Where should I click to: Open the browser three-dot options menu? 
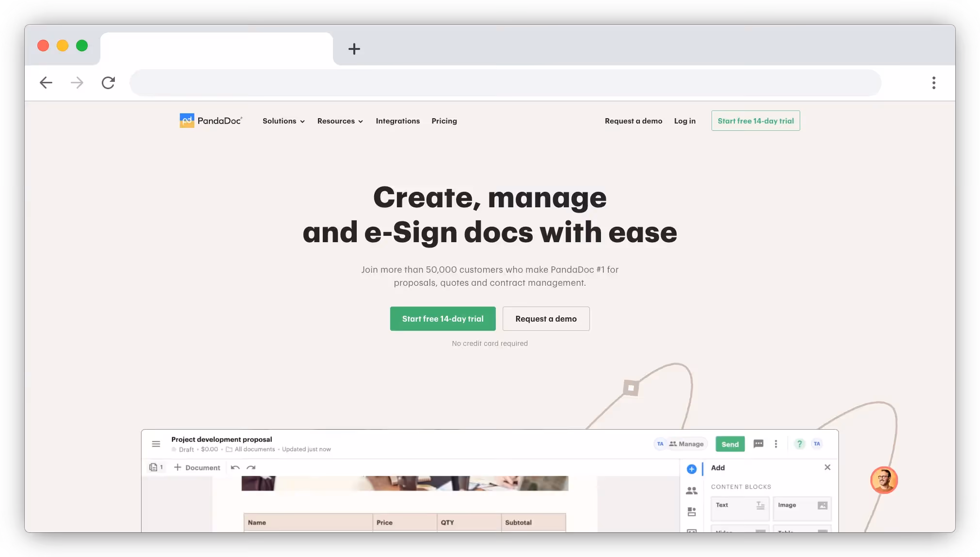click(933, 83)
